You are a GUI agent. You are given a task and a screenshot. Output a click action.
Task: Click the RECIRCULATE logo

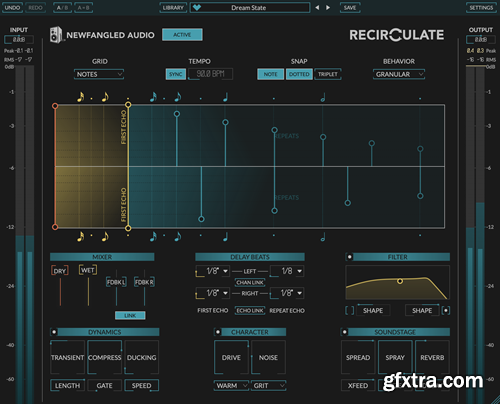(x=397, y=35)
